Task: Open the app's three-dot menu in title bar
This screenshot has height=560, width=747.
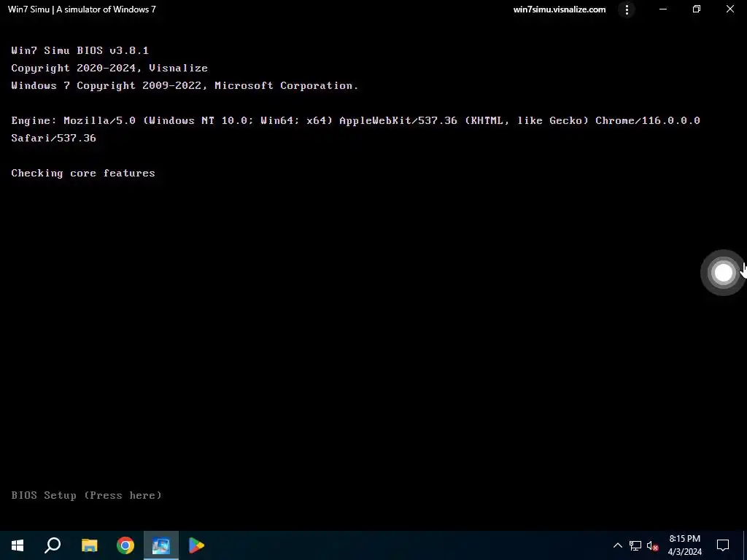Action: click(x=627, y=9)
